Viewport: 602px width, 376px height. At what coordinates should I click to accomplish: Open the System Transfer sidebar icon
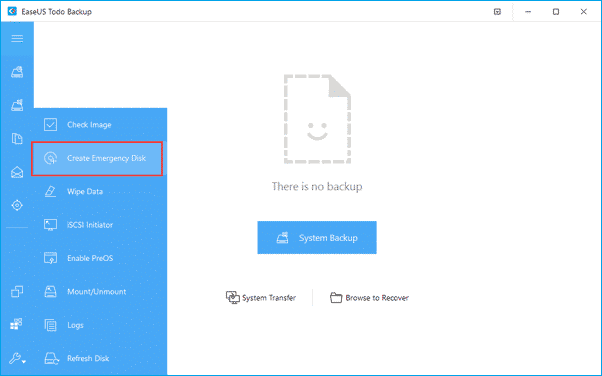click(x=16, y=325)
